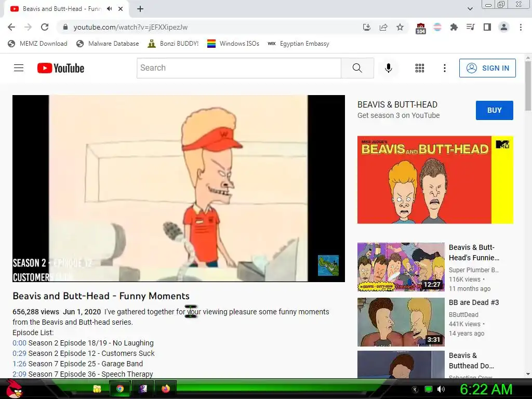Click the Beavis & Butt-Head's Funnie... title
The image size is (532, 399).
tap(474, 252)
